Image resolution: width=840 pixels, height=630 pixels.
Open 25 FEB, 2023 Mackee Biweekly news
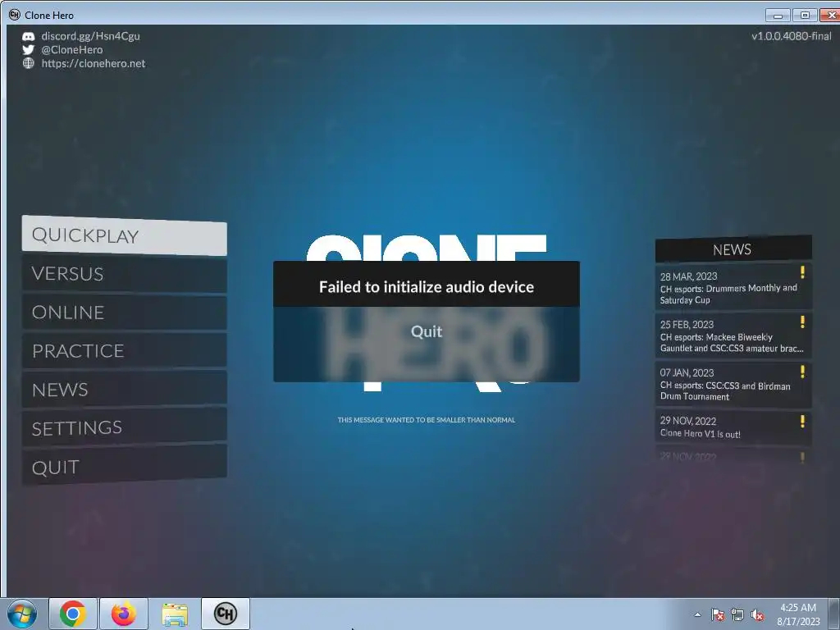click(733, 336)
